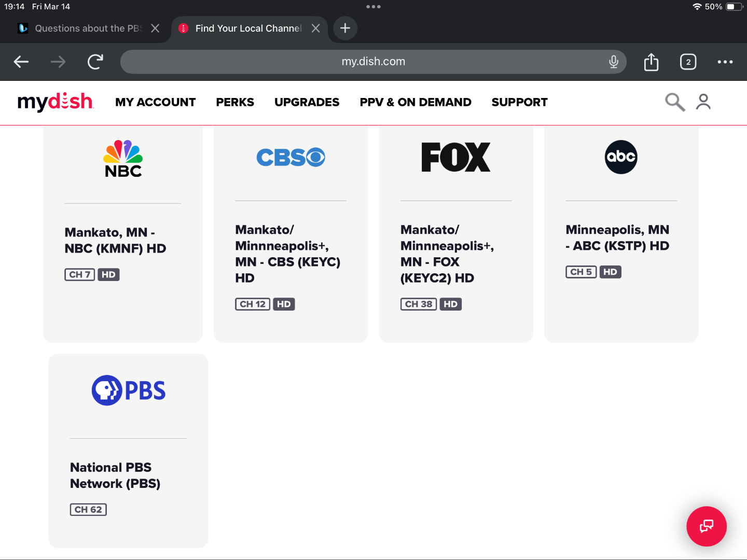The width and height of the screenshot is (747, 560).
Task: Open the MY ACCOUNT menu
Action: click(x=155, y=102)
